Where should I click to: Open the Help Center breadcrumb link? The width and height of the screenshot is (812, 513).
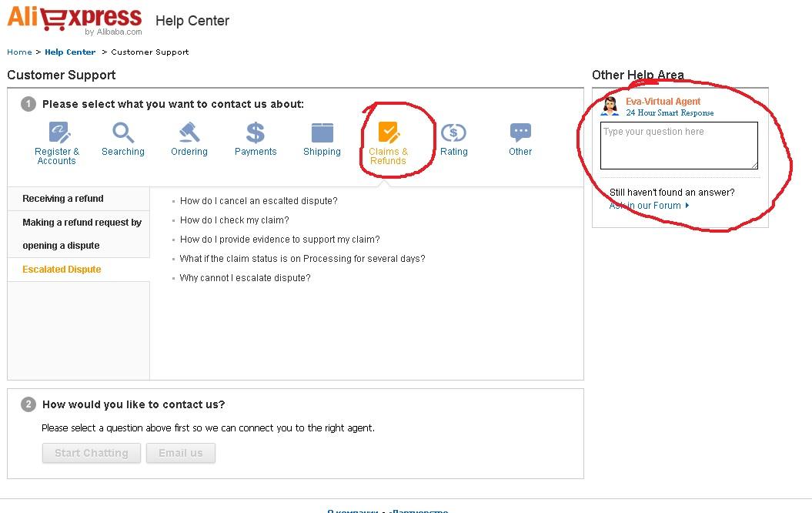tap(70, 52)
